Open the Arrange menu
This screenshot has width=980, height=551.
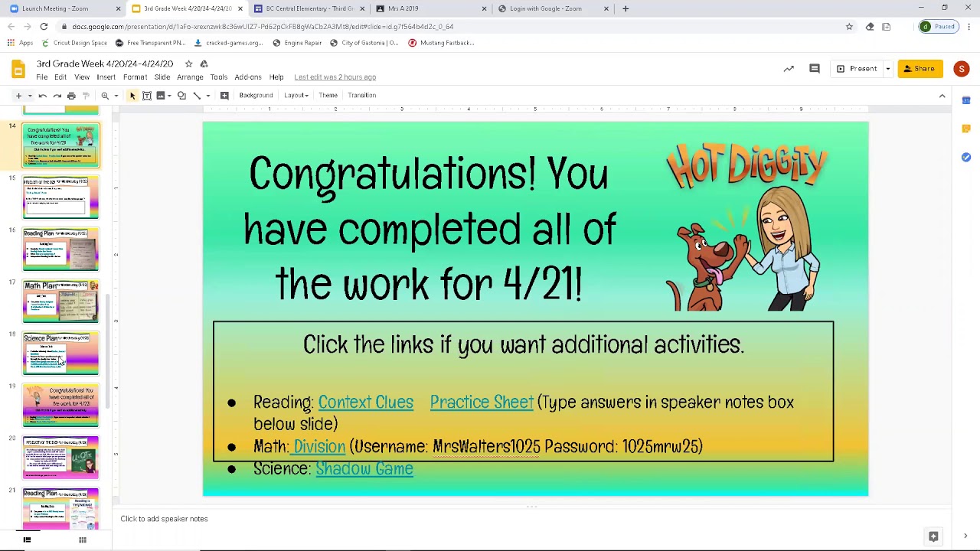(x=190, y=77)
